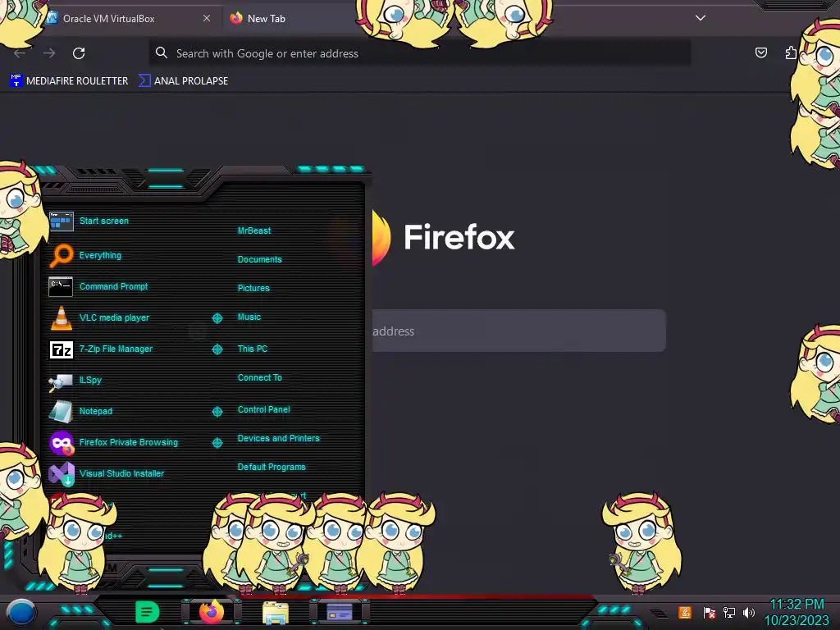Open the Firefox Extensions puzzle icon
The image size is (840, 630).
coord(791,52)
